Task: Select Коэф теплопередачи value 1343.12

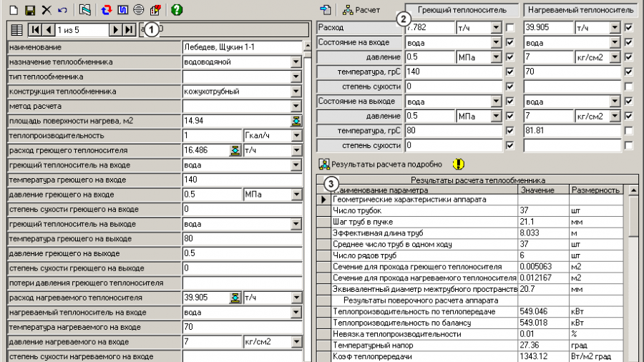Action: coord(543,356)
